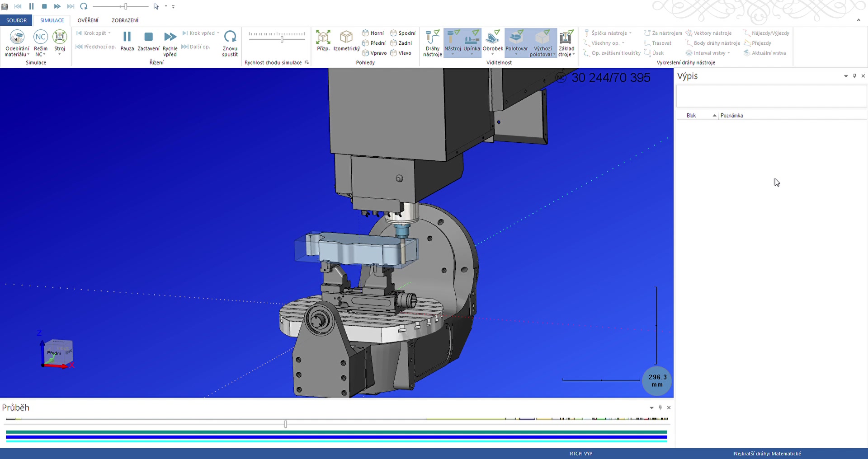
Task: Click Přejezdy option
Action: point(757,43)
